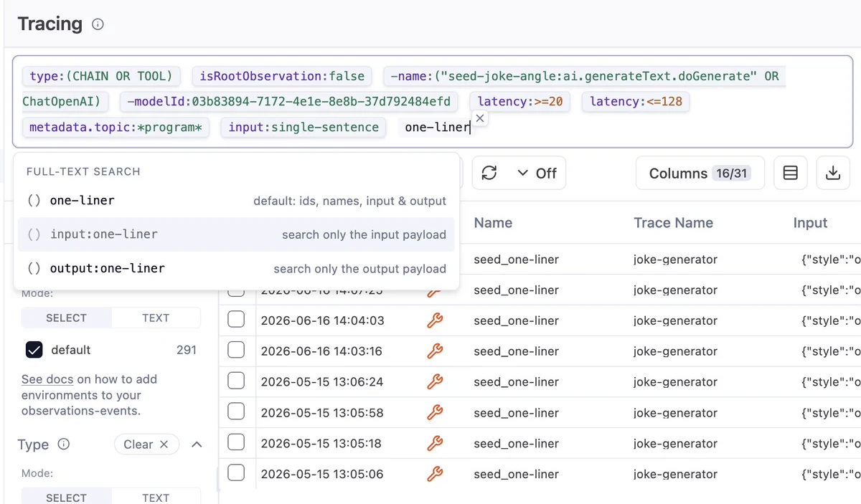Screen dimensions: 861x504
Task: Click the tool wrench icon in 14:04:03 row
Action: [x=435, y=320]
